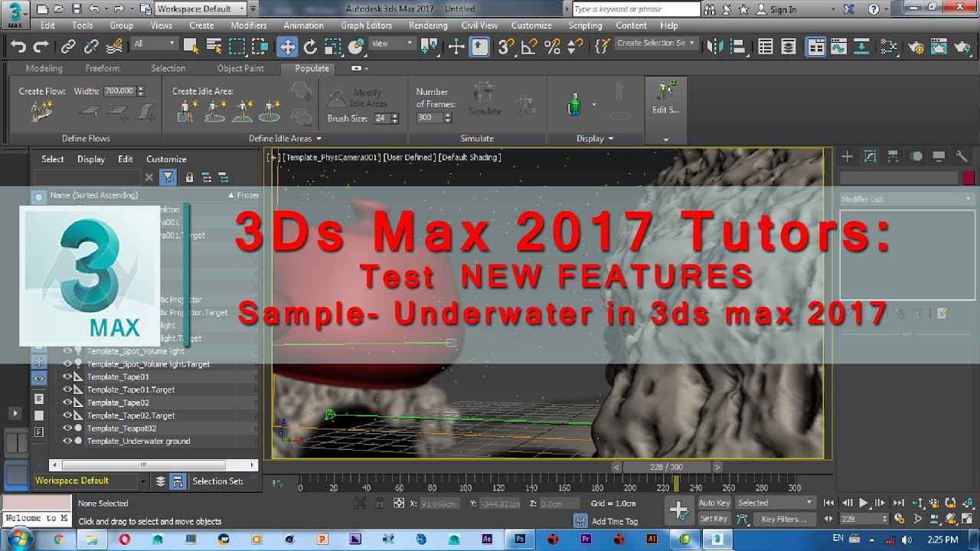The height and width of the screenshot is (551, 980).
Task: Click the Unlink Selection tool
Action: pos(91,47)
